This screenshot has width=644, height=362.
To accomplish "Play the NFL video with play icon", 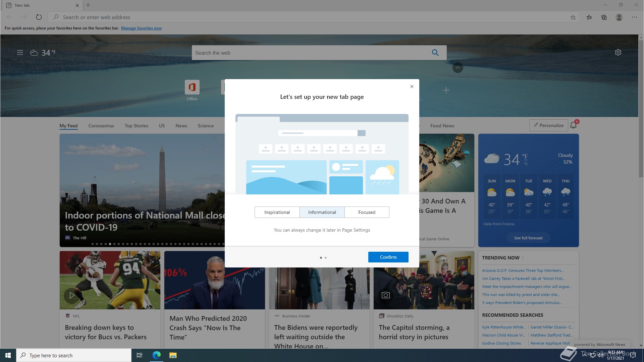I will (x=71, y=295).
